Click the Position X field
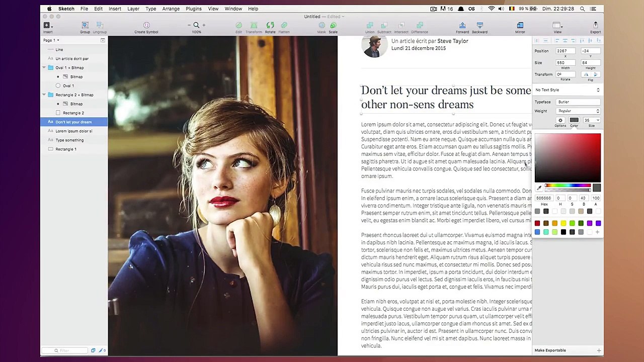Screen dimensions: 644x362 566,51
